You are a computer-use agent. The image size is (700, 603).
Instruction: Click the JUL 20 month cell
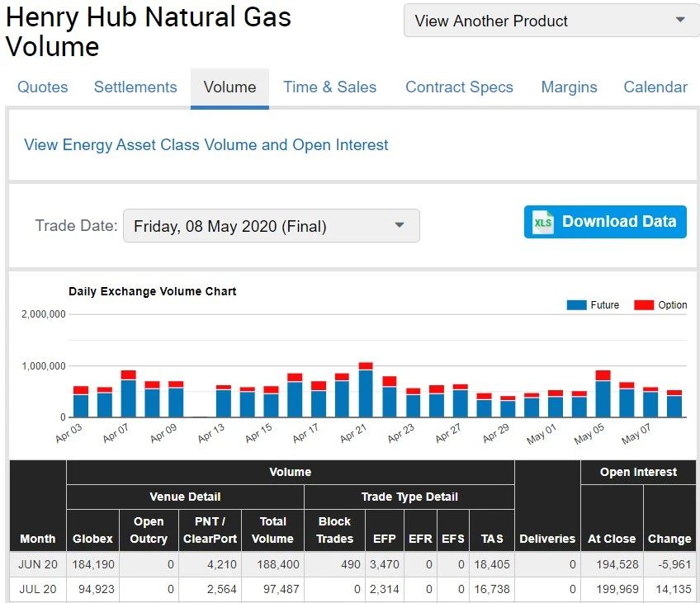click(38, 589)
